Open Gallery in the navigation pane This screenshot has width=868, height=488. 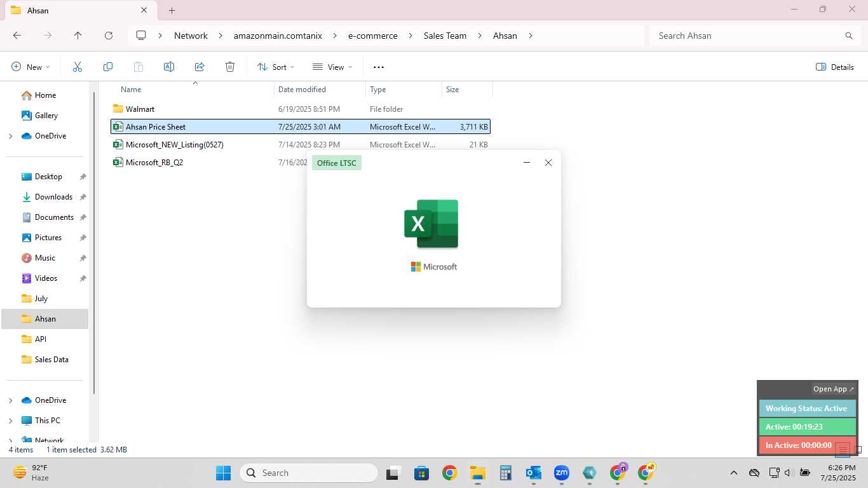click(46, 116)
